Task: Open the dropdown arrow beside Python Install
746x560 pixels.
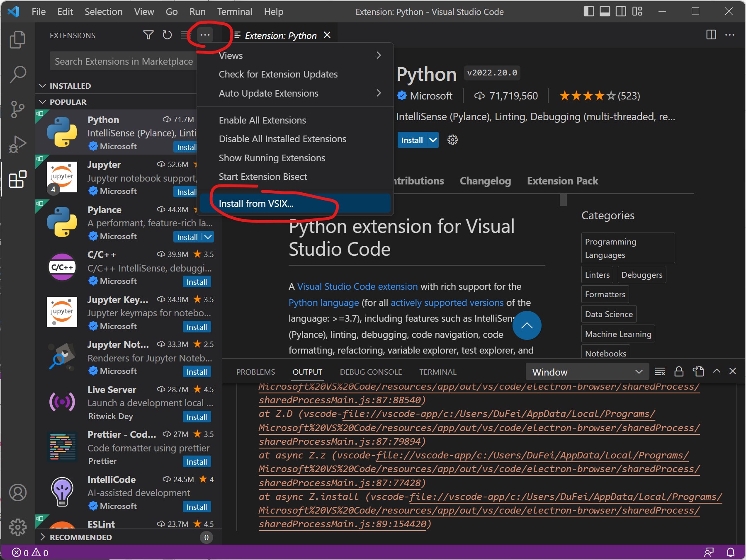Action: [x=433, y=140]
